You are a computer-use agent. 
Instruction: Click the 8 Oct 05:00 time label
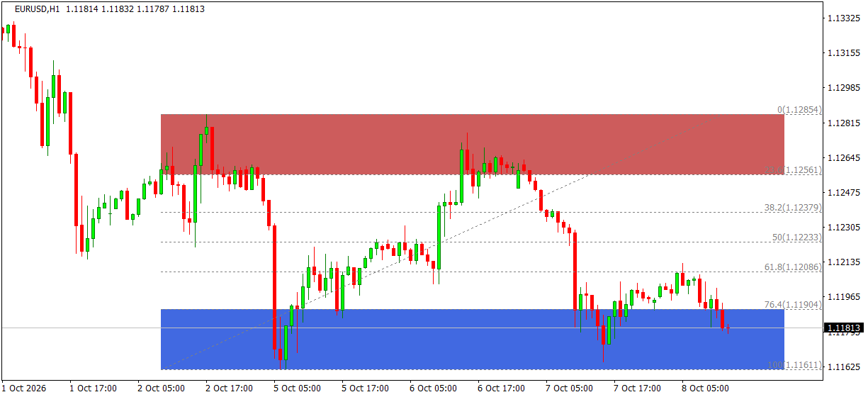706,388
